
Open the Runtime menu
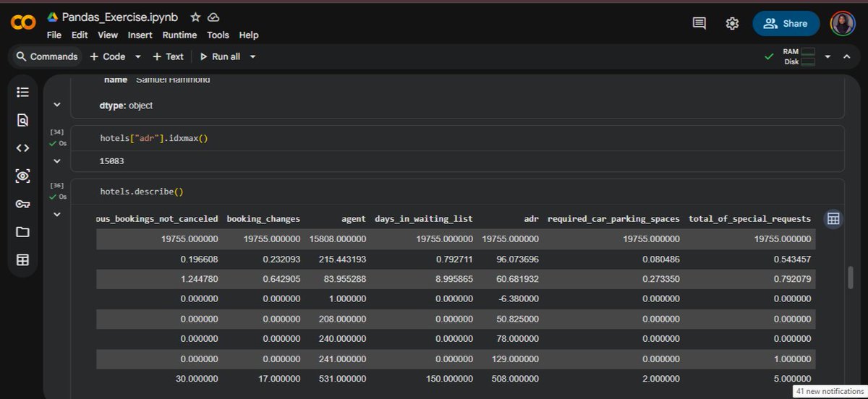coord(179,35)
